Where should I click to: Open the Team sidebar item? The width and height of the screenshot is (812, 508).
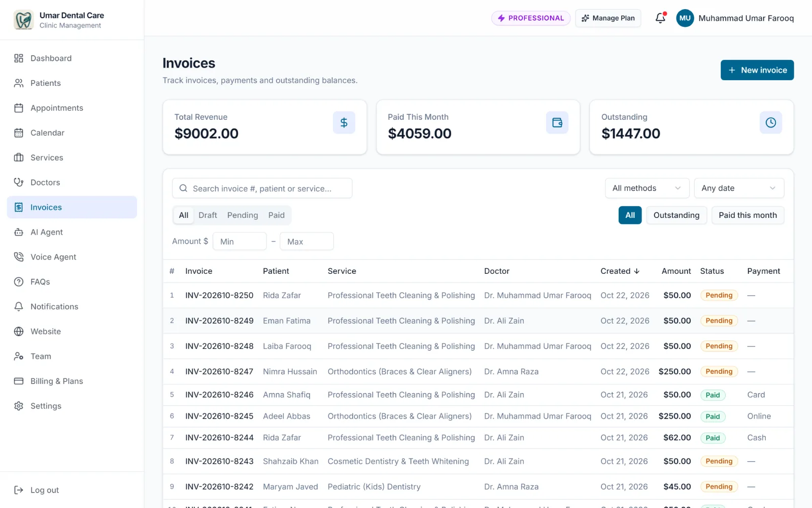click(x=72, y=356)
